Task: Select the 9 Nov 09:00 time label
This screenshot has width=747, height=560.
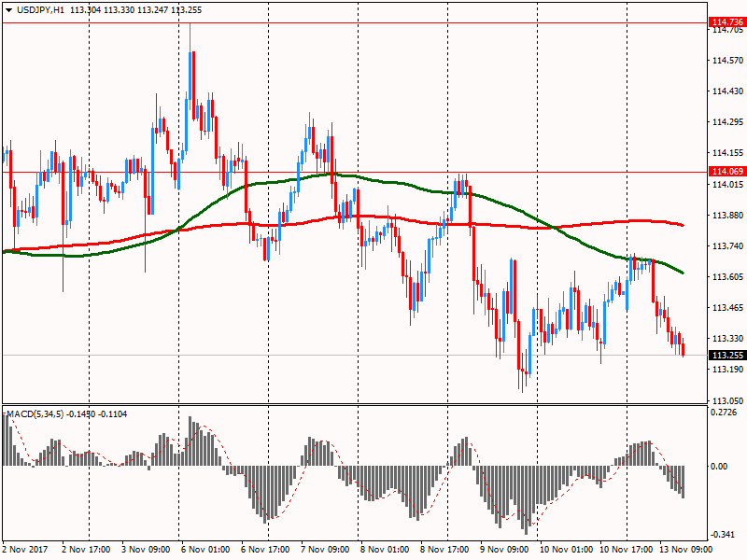Action: [x=504, y=550]
